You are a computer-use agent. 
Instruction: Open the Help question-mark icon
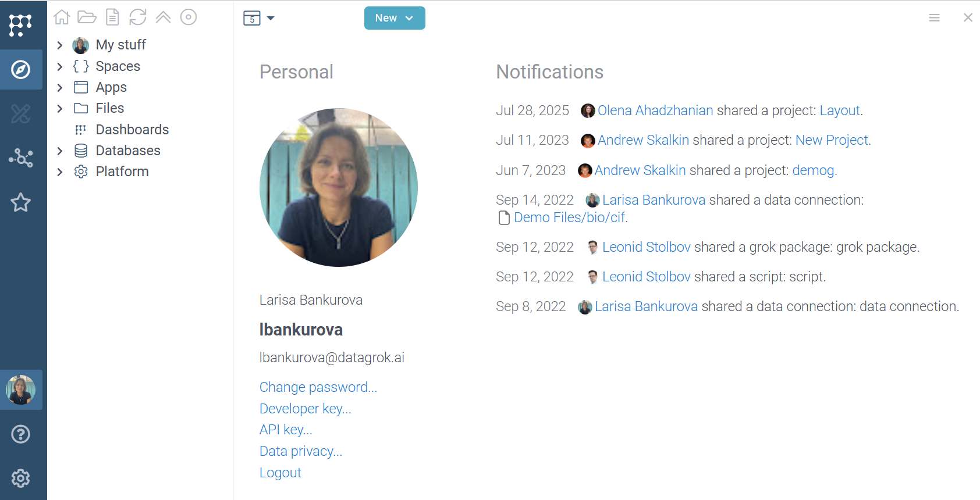click(x=21, y=434)
